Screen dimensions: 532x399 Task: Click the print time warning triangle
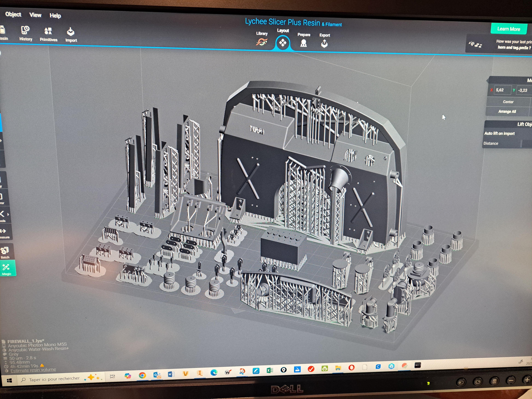click(42, 366)
